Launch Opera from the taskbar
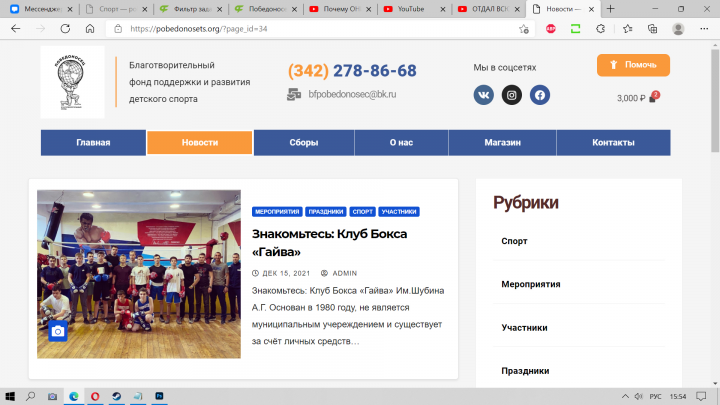 tap(95, 396)
